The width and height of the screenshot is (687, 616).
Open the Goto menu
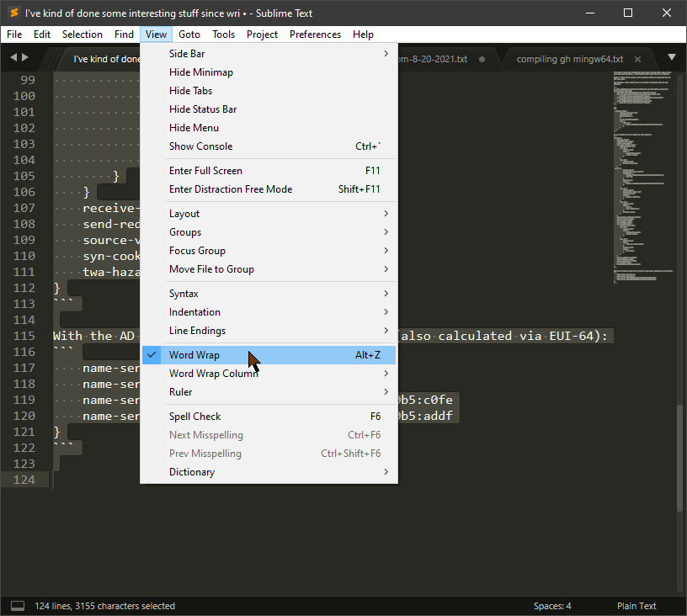pos(189,34)
